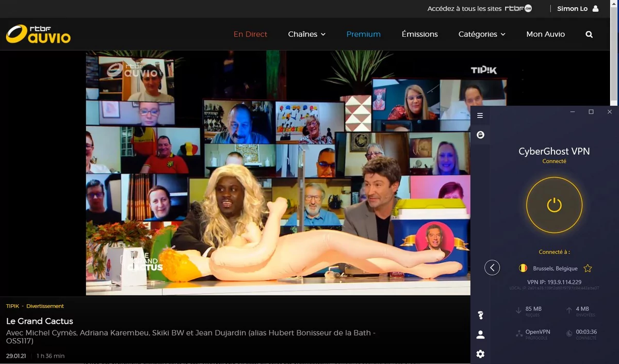
Task: Click the download arrow icon beside 85 MB
Action: pyautogui.click(x=519, y=310)
